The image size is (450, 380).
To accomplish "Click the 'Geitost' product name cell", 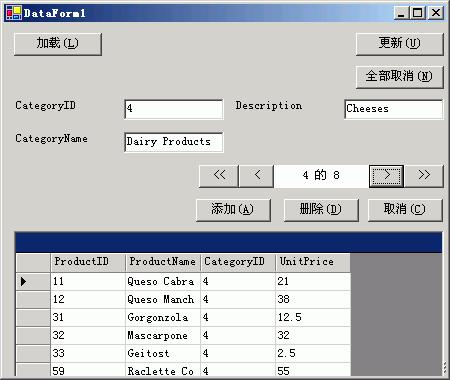I will point(163,354).
